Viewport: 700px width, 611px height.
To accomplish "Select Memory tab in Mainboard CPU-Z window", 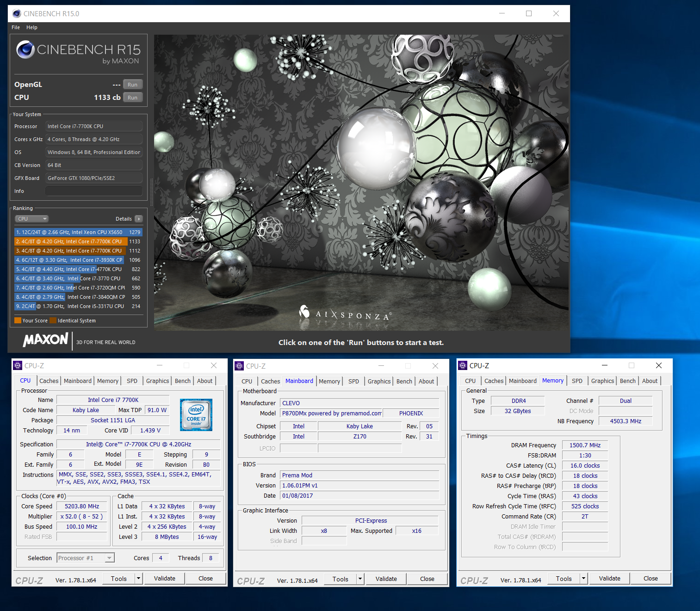I will point(329,381).
